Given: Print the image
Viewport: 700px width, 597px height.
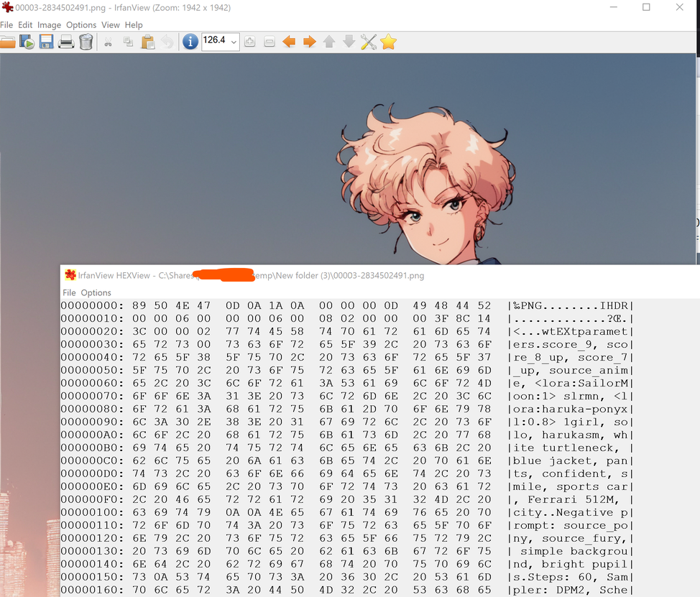Looking at the screenshot, I should point(65,42).
